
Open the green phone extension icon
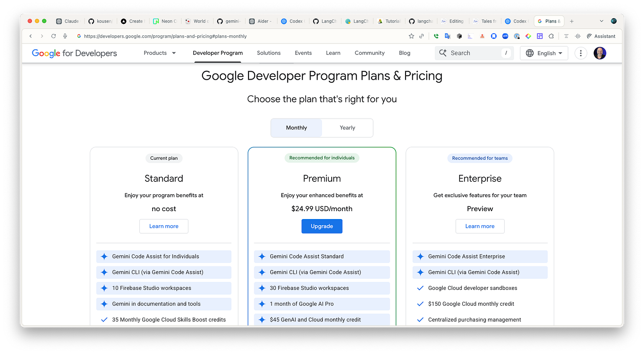[x=436, y=36]
